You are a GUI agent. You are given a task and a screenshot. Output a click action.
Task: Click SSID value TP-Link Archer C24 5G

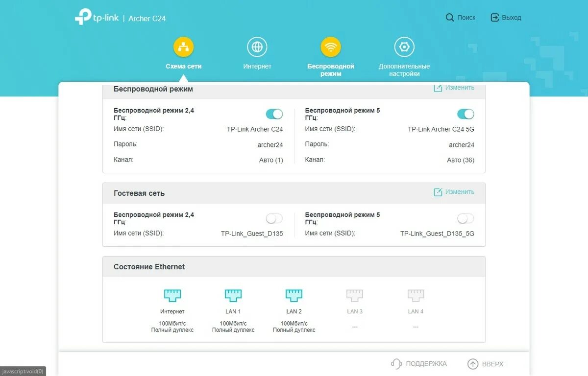click(x=441, y=129)
